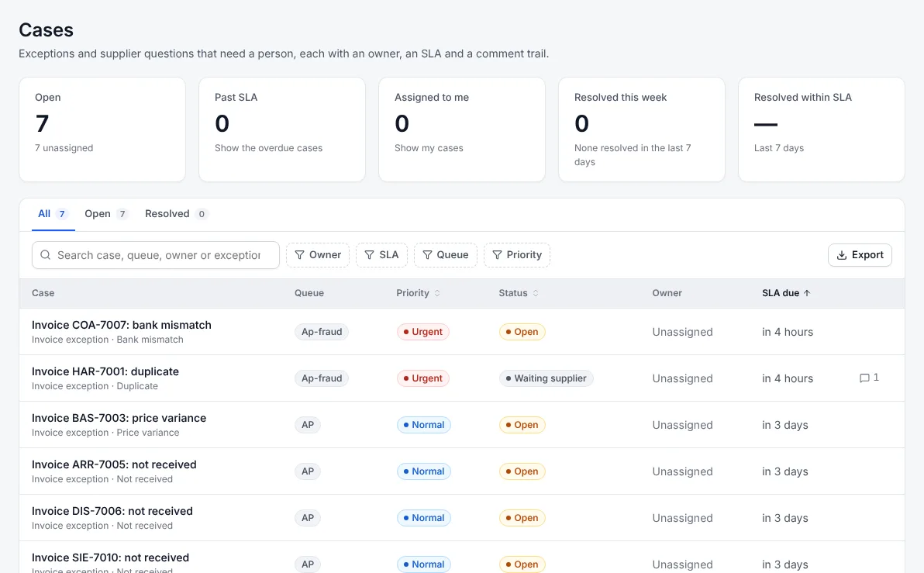Click 'Invoice exception · Duplicate' subtitle
Image resolution: width=924 pixels, height=573 pixels.
click(95, 386)
